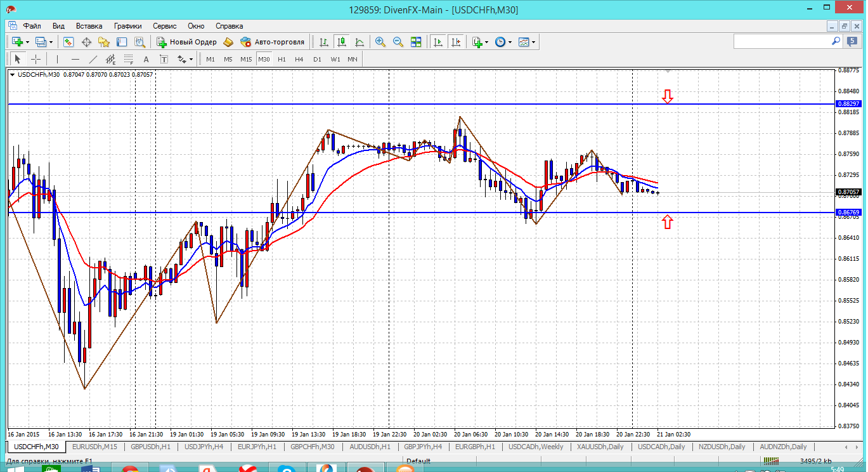Toggle the Chart Shift button

(x=455, y=42)
